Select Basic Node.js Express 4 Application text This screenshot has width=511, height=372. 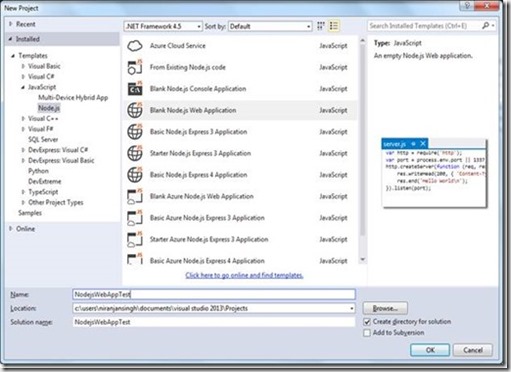tap(198, 175)
